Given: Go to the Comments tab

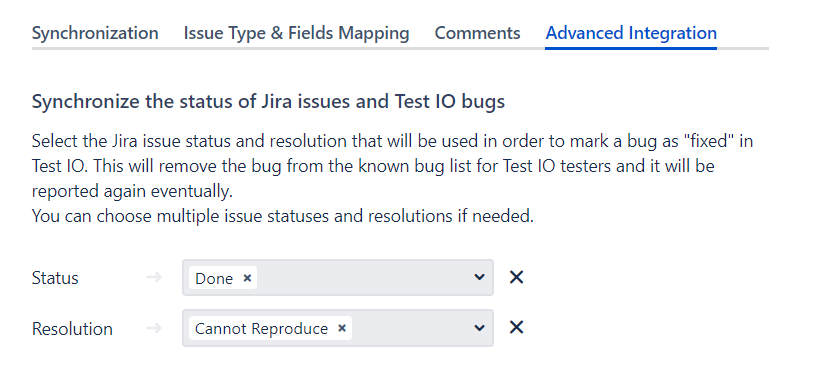Looking at the screenshot, I should point(477,33).
